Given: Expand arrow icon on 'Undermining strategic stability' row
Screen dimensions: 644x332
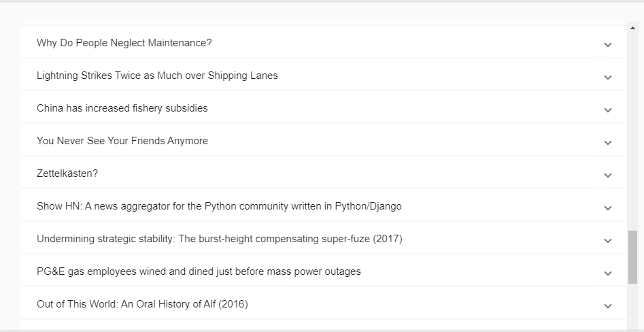Looking at the screenshot, I should pyautogui.click(x=607, y=241).
